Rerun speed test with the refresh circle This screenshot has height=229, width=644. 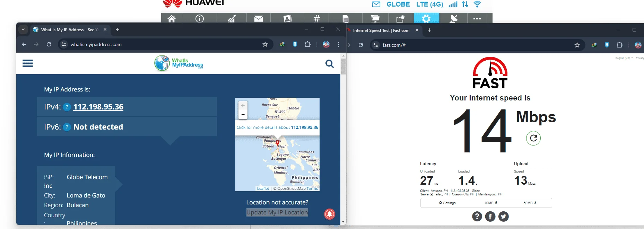533,138
